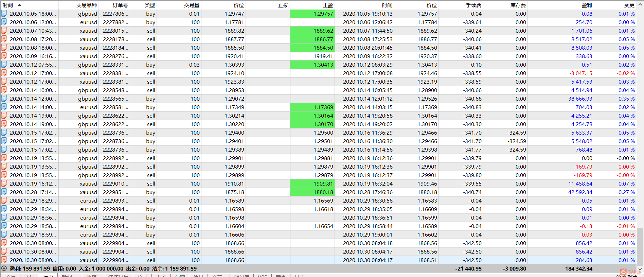Click the green take-profit cell 1.17369
644x277 pixels.
(312, 107)
